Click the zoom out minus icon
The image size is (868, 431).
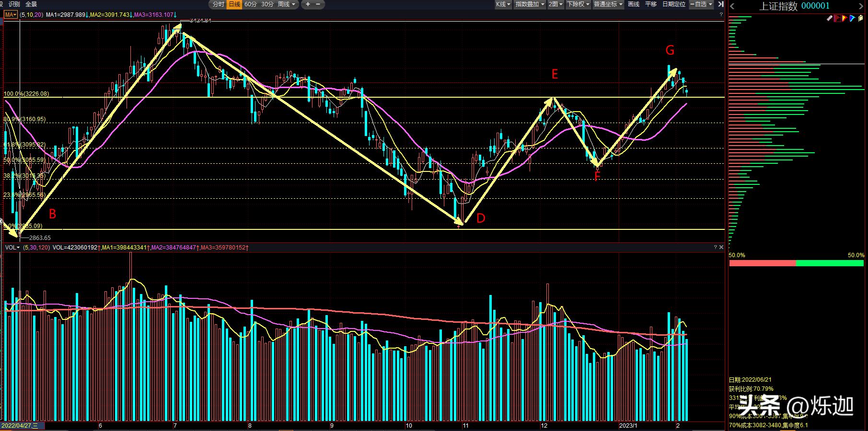coord(318,4)
